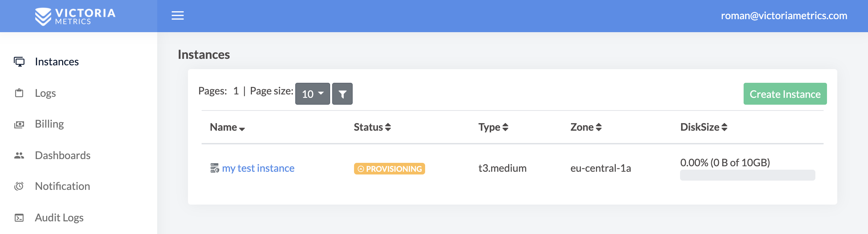Click the Instances monitor icon in sidebar
This screenshot has width=868, height=234.
[x=19, y=62]
